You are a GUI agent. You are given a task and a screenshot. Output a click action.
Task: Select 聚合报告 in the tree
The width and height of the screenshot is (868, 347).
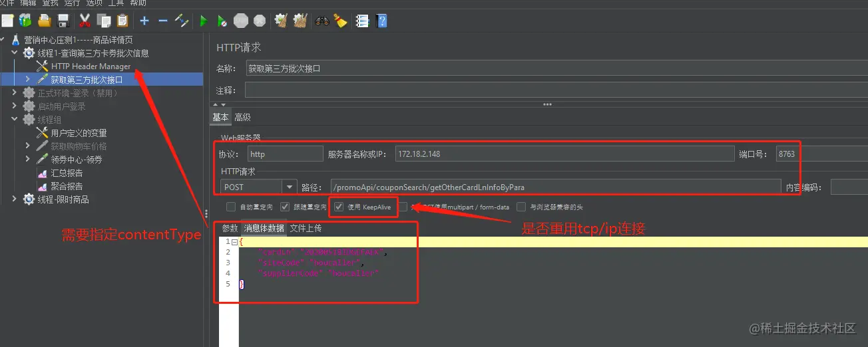(x=67, y=186)
